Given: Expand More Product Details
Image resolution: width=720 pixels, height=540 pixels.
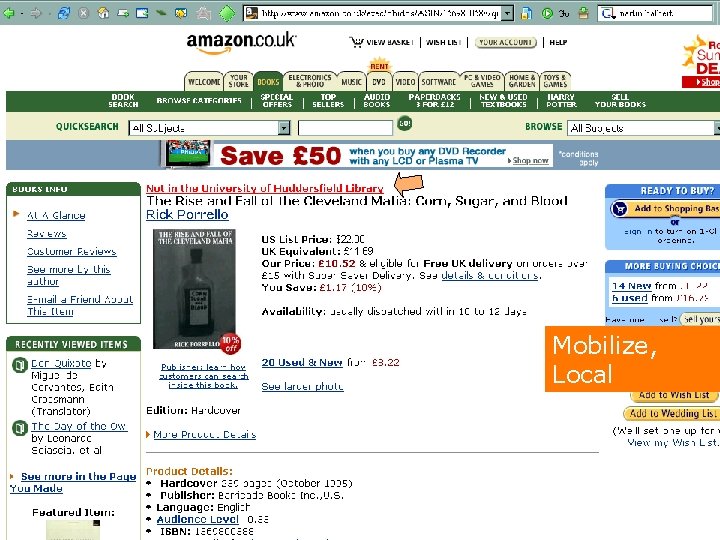Looking at the screenshot, I should click(x=204, y=434).
